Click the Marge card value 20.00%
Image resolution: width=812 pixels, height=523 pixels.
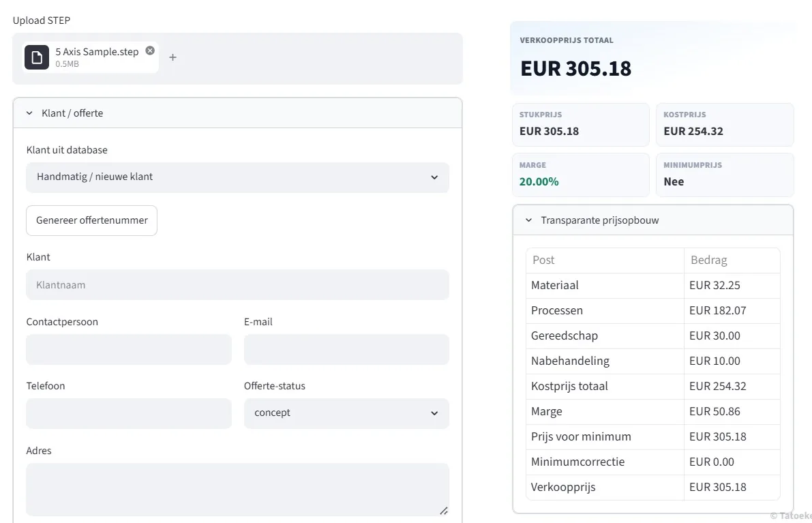pos(539,182)
